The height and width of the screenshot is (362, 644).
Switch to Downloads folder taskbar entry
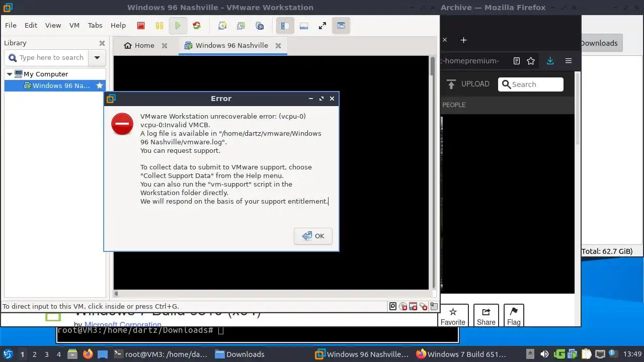click(x=240, y=354)
